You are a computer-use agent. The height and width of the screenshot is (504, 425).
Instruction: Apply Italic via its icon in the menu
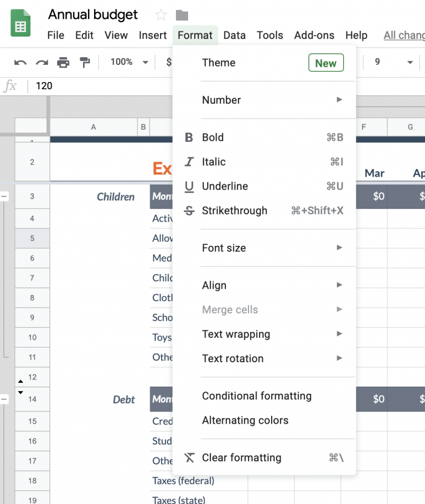point(190,162)
